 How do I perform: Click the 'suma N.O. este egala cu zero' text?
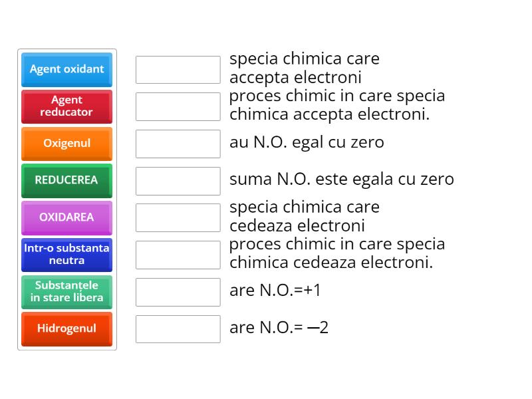(342, 179)
